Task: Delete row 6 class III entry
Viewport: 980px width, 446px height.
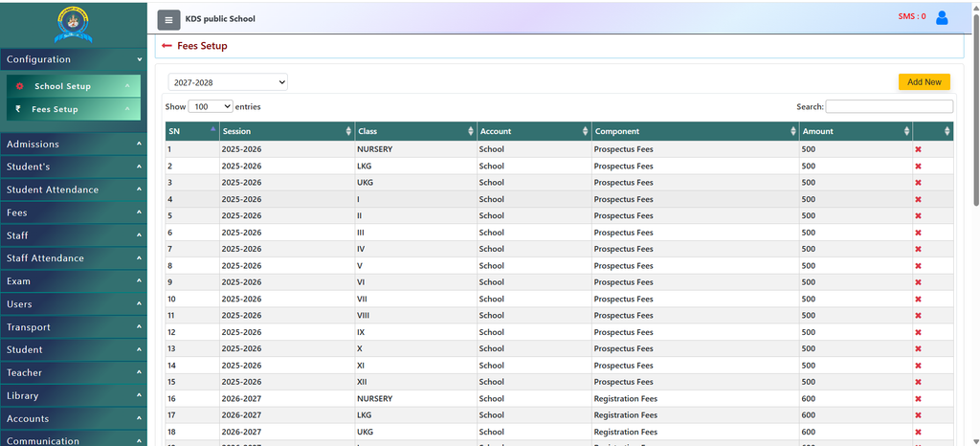Action: pyautogui.click(x=918, y=233)
